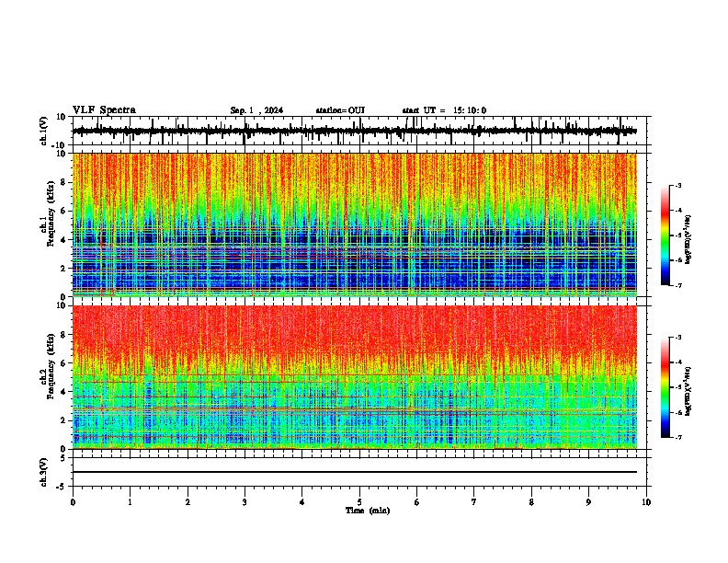Click the "VLF Spectra" plot title
The height and width of the screenshot is (563, 728).
[x=104, y=110]
